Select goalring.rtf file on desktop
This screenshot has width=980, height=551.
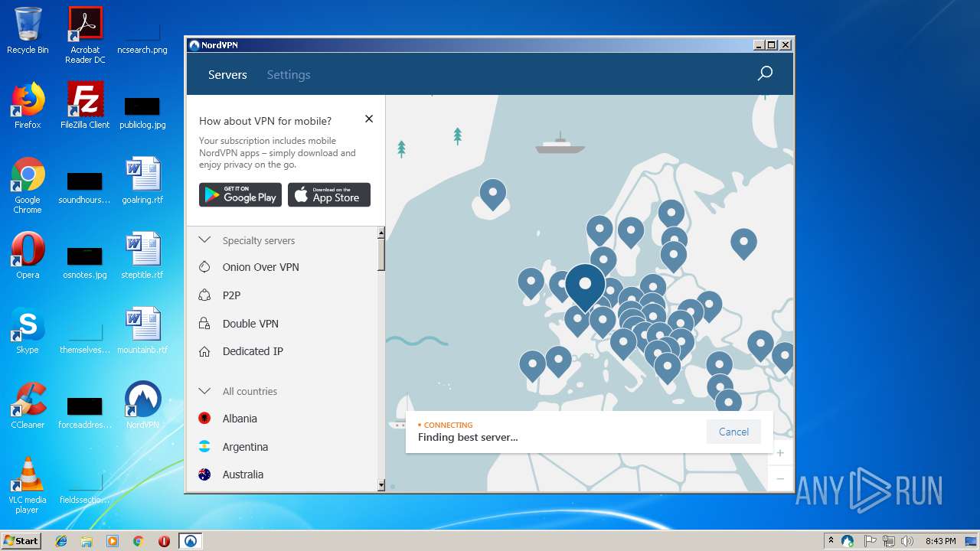[142, 181]
